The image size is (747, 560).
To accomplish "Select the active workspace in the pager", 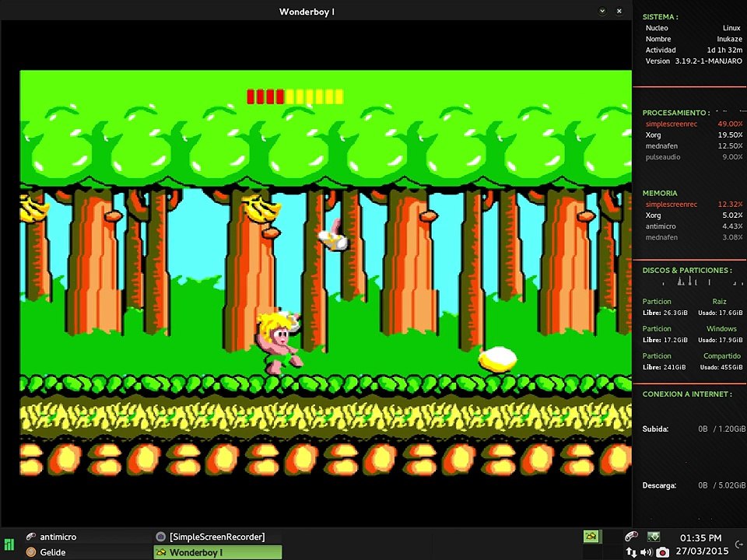I will pos(591,537).
